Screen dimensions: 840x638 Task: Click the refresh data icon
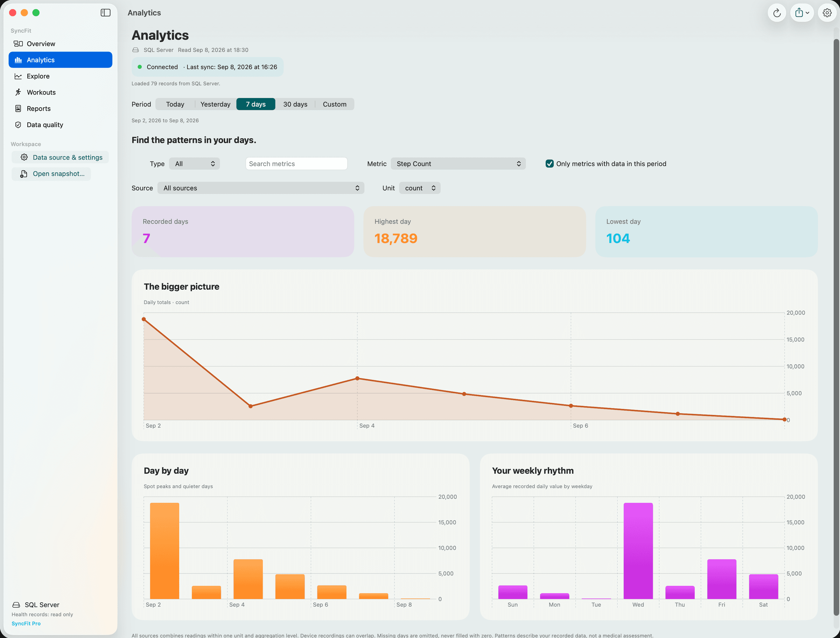(x=777, y=13)
